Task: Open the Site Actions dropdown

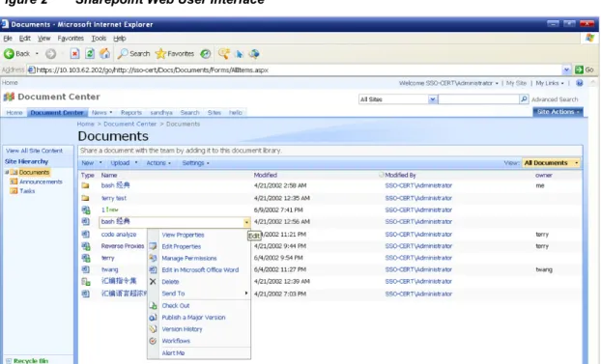Action: (x=558, y=112)
